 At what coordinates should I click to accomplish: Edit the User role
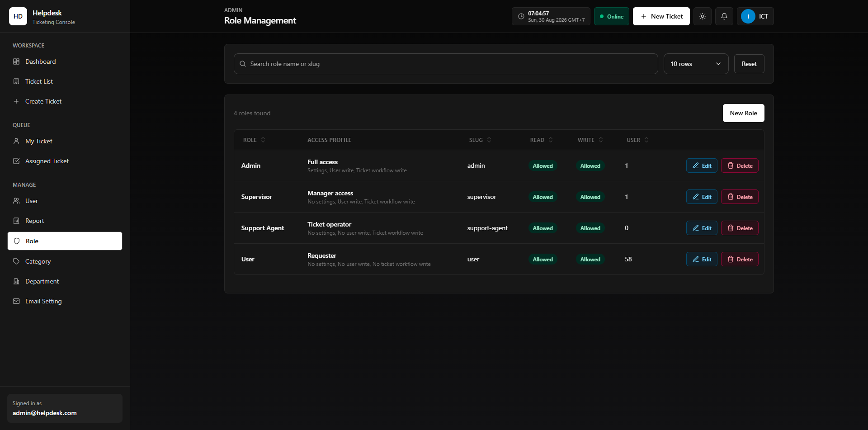702,259
